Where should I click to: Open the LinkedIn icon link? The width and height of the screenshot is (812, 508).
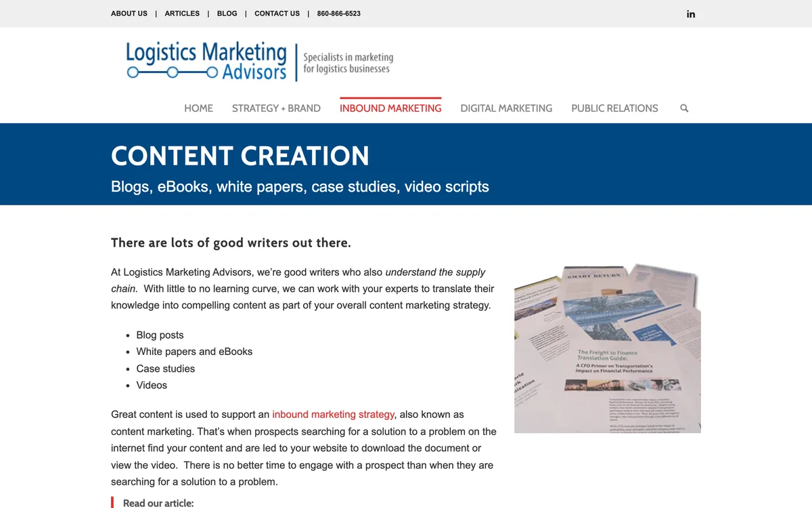(x=691, y=14)
